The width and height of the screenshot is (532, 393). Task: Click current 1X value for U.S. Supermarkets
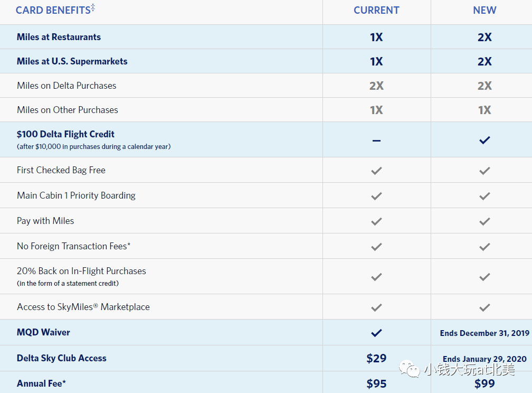point(376,61)
